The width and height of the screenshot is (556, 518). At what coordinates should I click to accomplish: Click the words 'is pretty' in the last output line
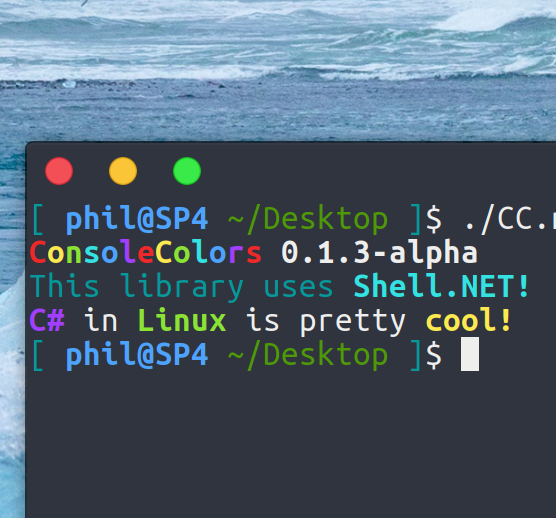coord(326,322)
